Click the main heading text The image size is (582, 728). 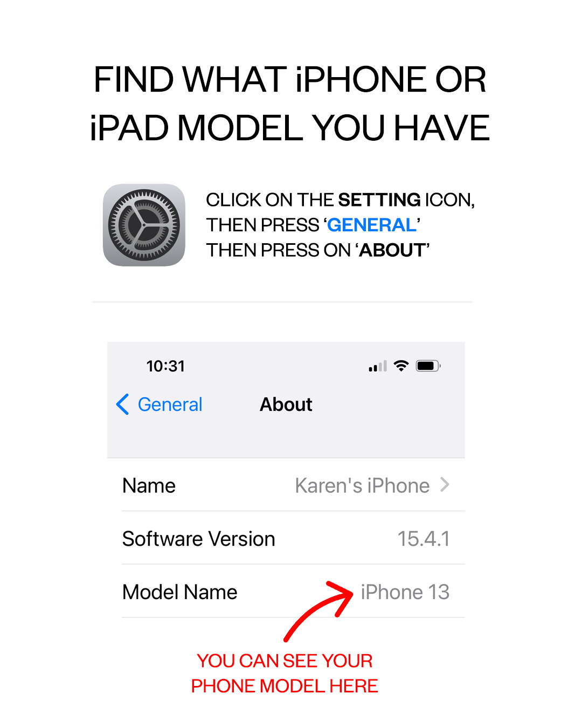[x=290, y=104]
